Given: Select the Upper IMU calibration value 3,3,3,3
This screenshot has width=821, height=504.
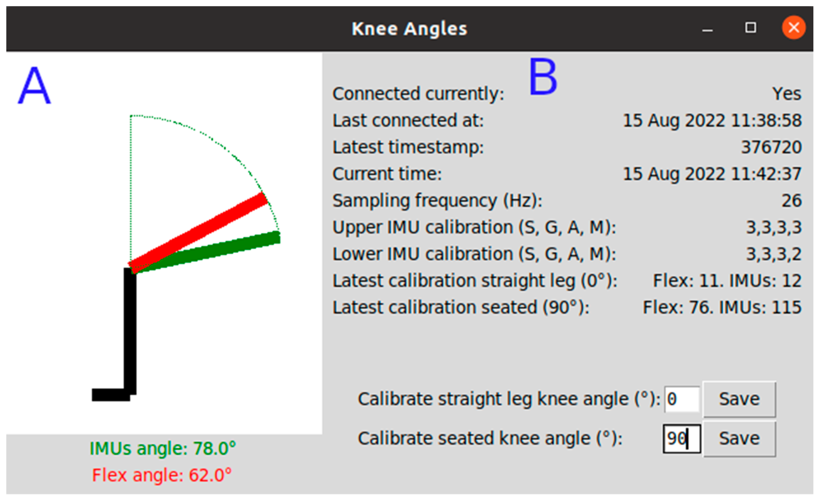Looking at the screenshot, I should click(x=773, y=227).
